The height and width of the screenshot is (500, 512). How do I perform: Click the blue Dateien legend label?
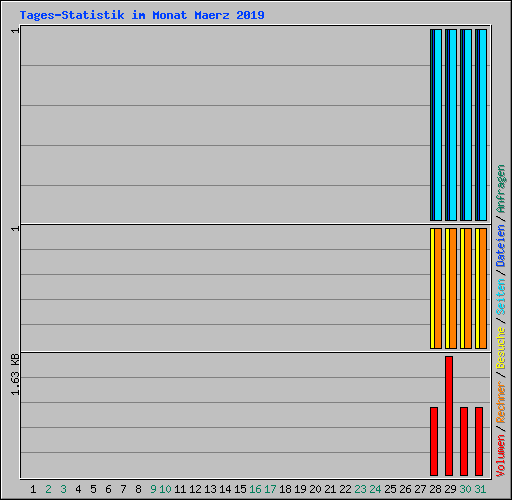[501, 246]
